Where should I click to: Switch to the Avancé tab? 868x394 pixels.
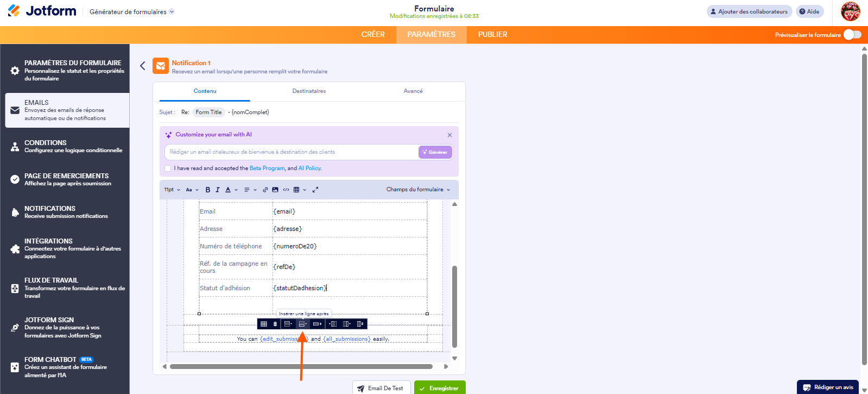[413, 91]
